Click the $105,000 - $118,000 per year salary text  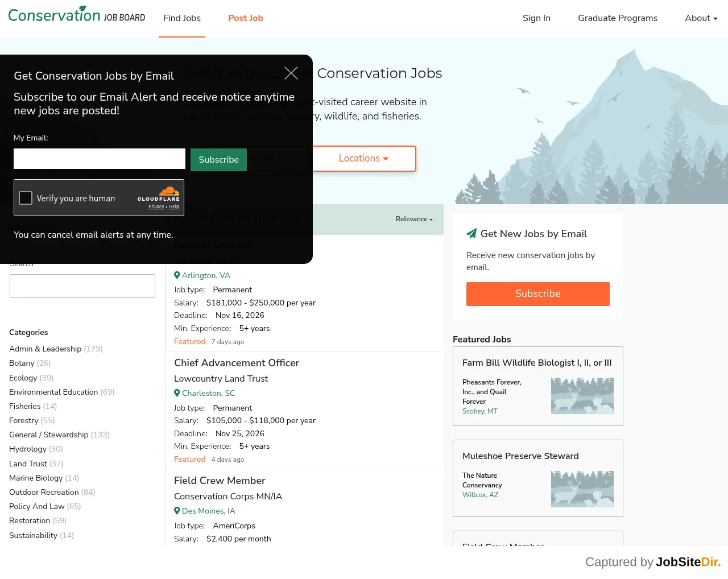tap(261, 420)
